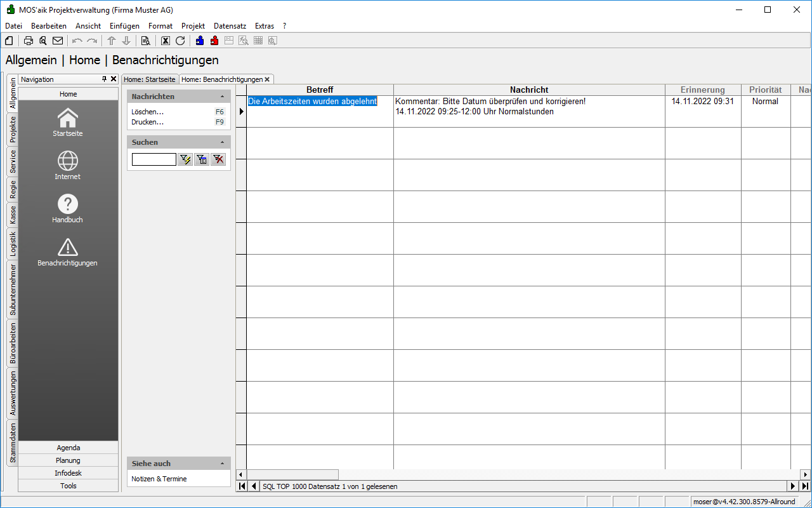Close the Home: Benachrichtigungen tab
Image resolution: width=812 pixels, height=508 pixels.
tap(267, 79)
